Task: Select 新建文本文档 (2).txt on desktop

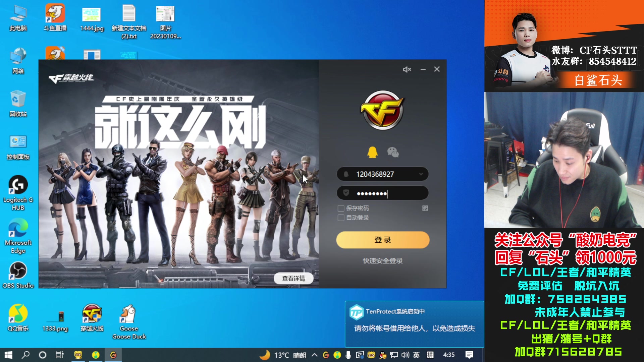Action: (129, 22)
